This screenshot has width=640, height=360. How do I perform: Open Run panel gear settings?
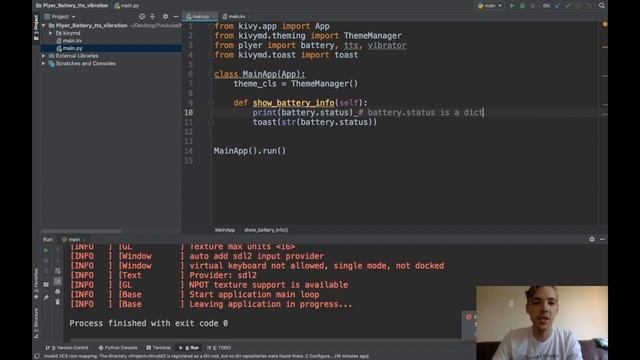click(x=592, y=239)
